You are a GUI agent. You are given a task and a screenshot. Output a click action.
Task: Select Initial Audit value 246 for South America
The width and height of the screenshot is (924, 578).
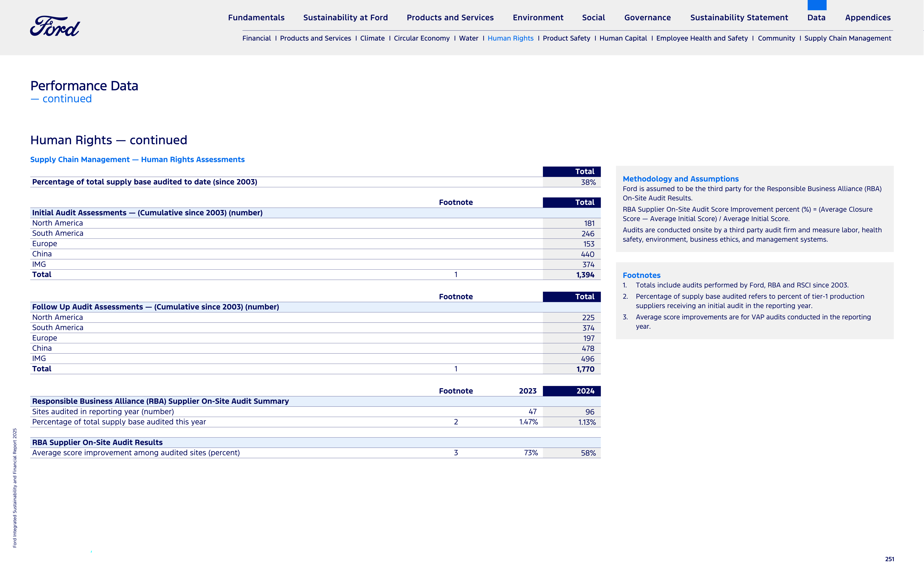[x=588, y=234]
